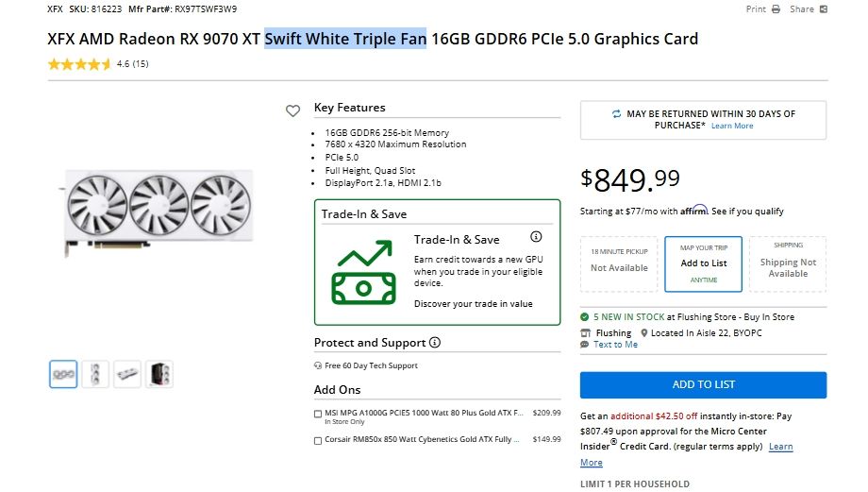Click the aisle location pin icon

click(644, 333)
